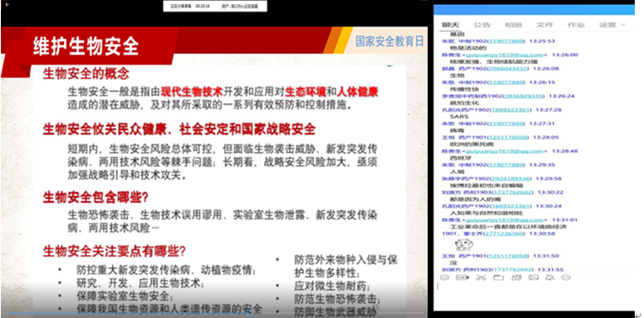Expand the 设置 dropdown chevron

tap(623, 25)
